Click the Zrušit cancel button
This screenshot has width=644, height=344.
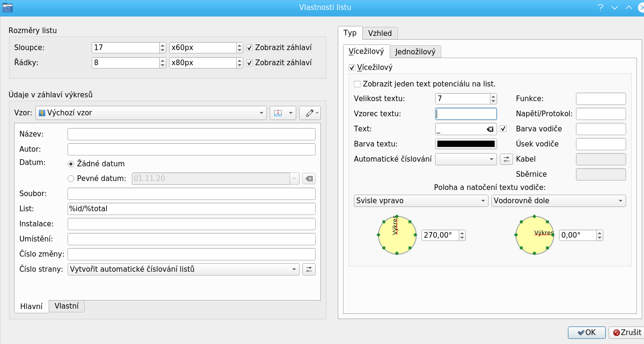click(x=627, y=333)
